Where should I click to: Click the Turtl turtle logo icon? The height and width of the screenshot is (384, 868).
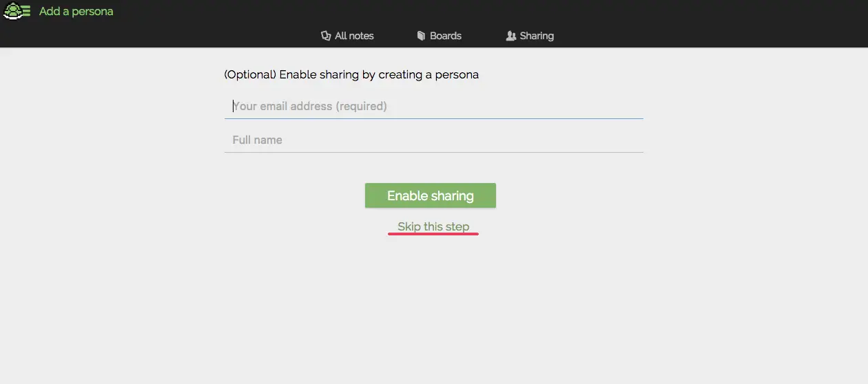[17, 11]
